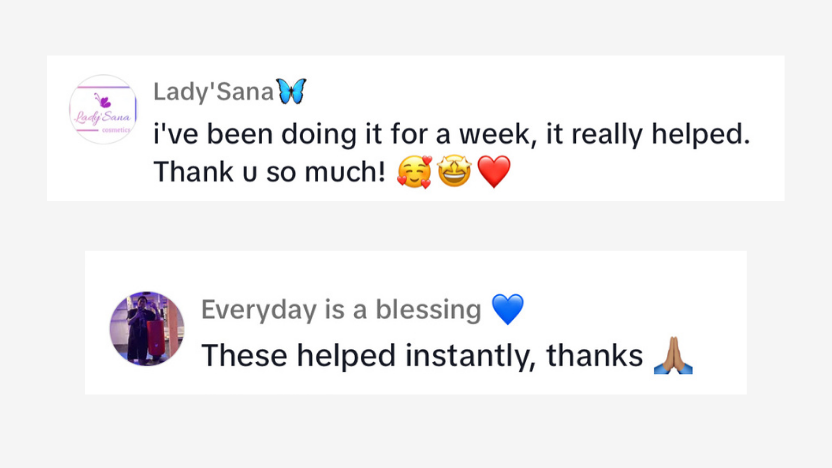Click the word 'instantly,' in second comment
832x468 pixels.
(x=471, y=356)
